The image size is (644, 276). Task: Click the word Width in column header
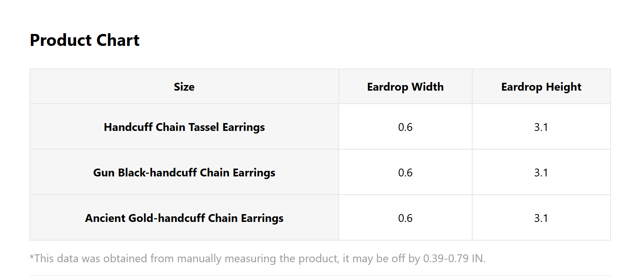click(428, 87)
